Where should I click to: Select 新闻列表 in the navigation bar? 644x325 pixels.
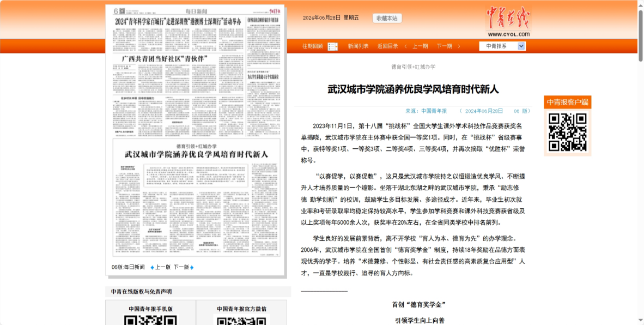(x=359, y=46)
